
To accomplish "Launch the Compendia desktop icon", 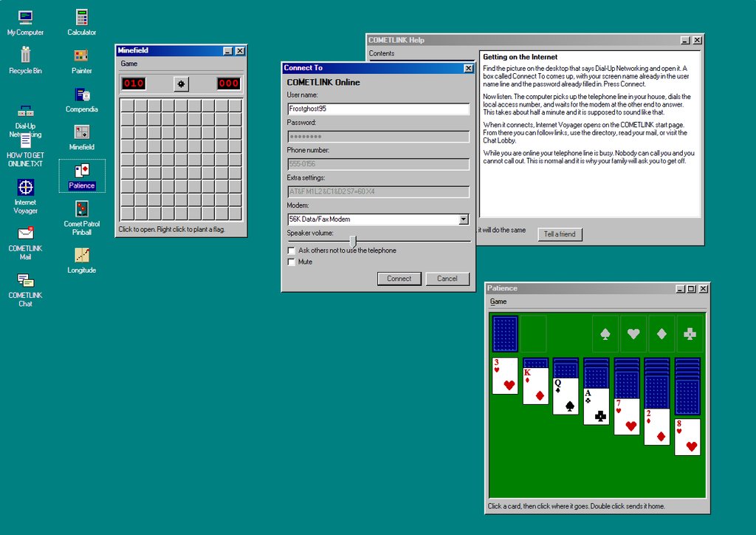I will pos(81,100).
